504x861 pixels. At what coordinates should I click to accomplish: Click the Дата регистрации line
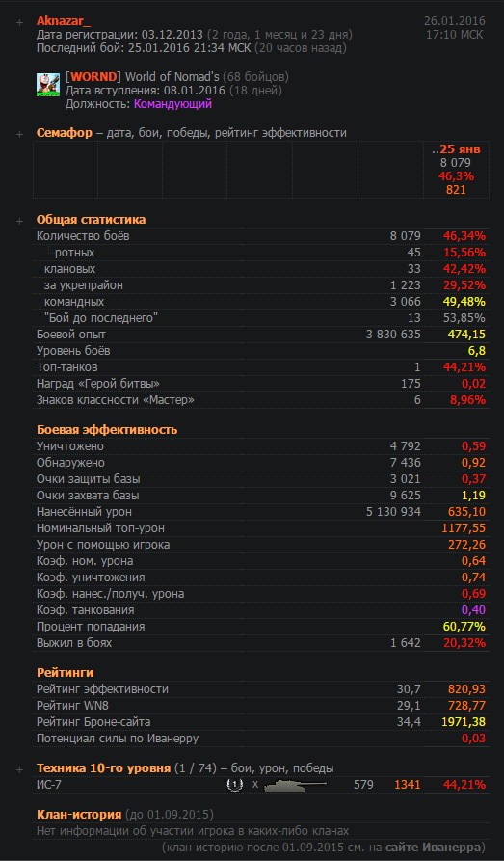[x=195, y=35]
